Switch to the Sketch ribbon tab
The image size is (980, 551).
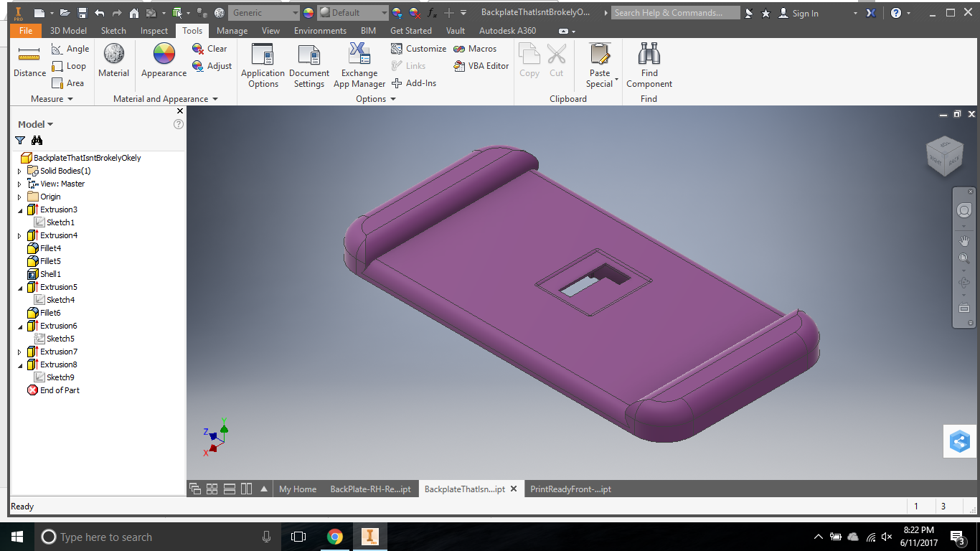(x=113, y=31)
